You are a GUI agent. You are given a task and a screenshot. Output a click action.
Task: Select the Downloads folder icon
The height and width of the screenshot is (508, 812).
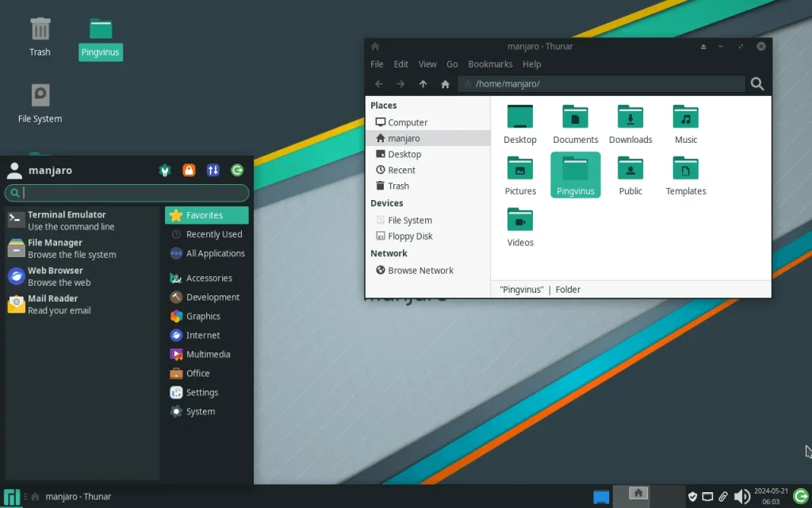[630, 125]
